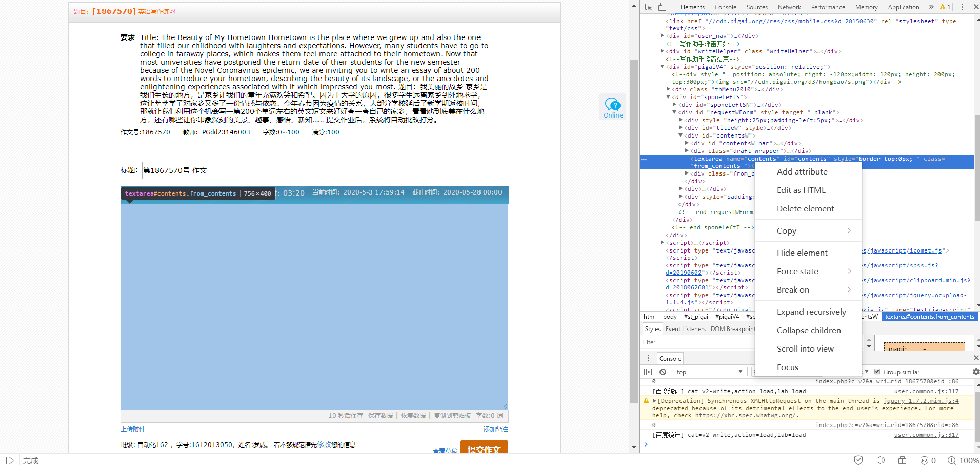
Task: Click the essay title input field
Action: click(x=325, y=170)
